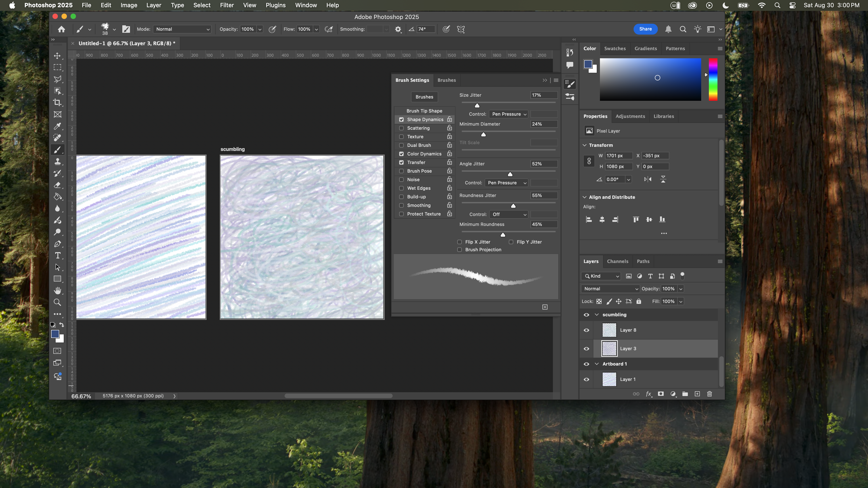
Task: Switch to the Adjustments tab
Action: pyautogui.click(x=630, y=116)
